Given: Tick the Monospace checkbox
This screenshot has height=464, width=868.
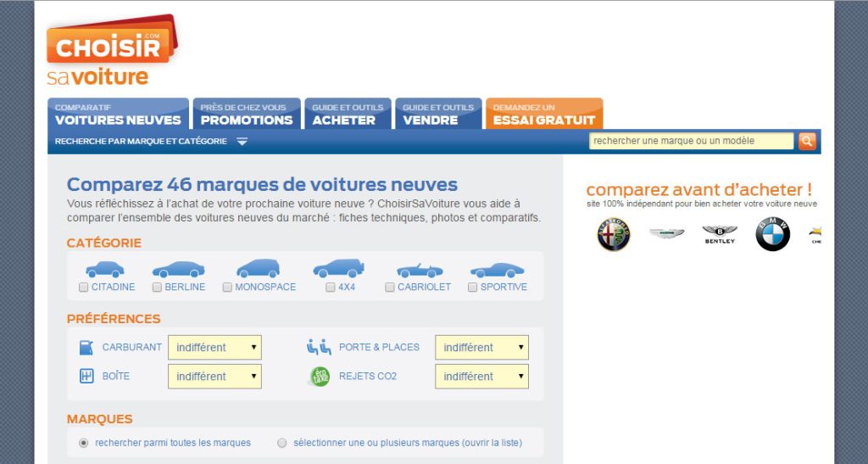Looking at the screenshot, I should (227, 288).
